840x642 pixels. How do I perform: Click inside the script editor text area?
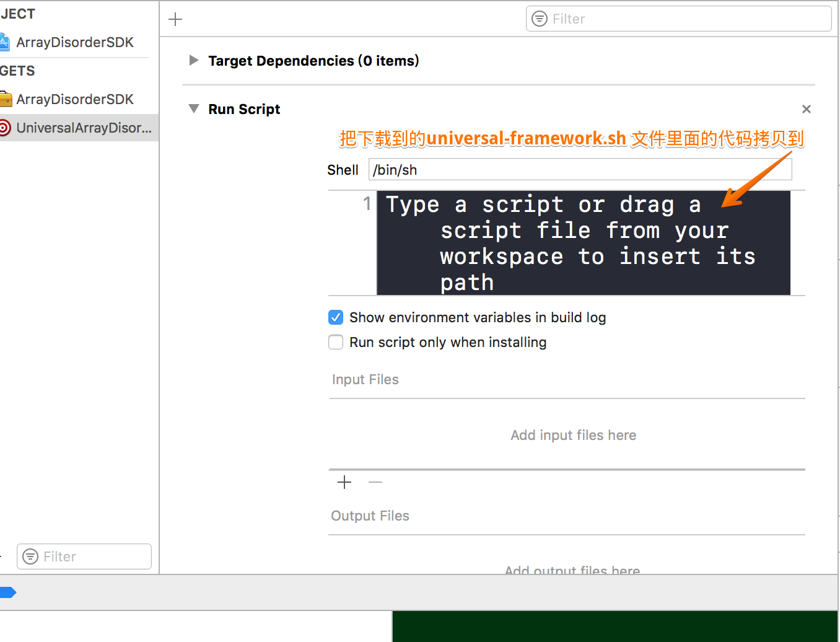coord(582,243)
